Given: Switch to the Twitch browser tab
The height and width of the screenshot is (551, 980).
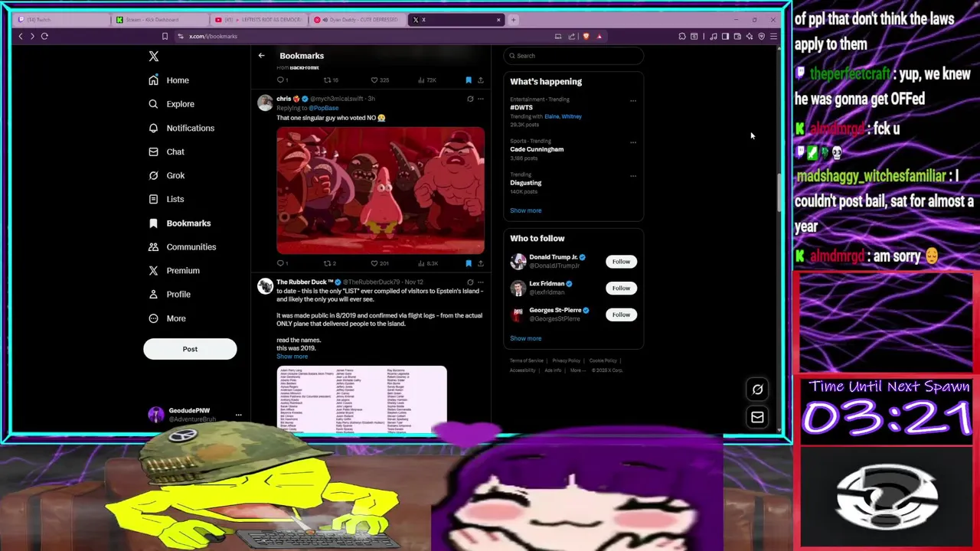Looking at the screenshot, I should [61, 20].
